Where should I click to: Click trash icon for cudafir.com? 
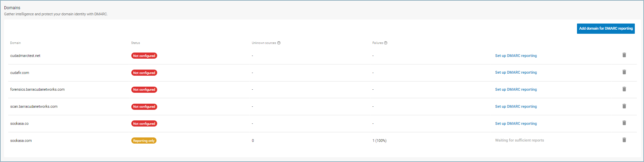pos(624,72)
